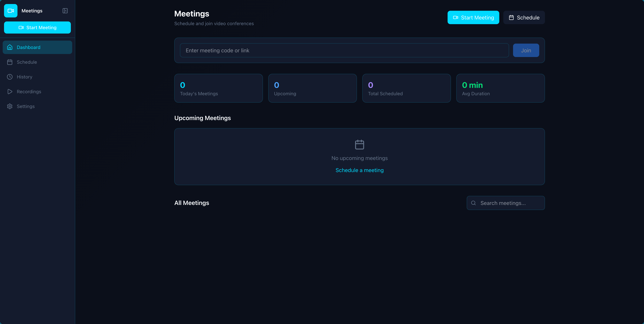The height and width of the screenshot is (324, 644).
Task: Click the camera icon inside Start Meeting button
Action: (x=21, y=28)
